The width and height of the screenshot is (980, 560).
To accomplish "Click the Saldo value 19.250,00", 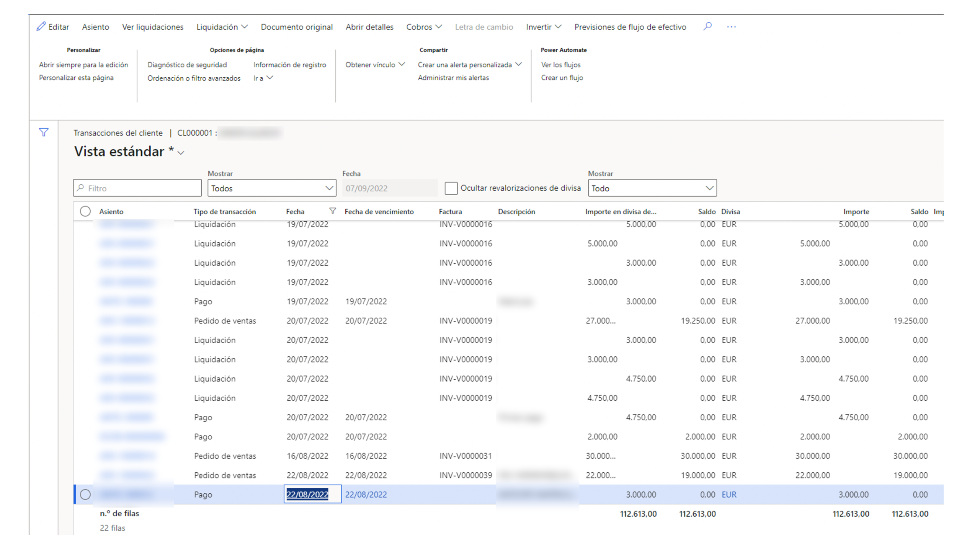I will [x=698, y=320].
